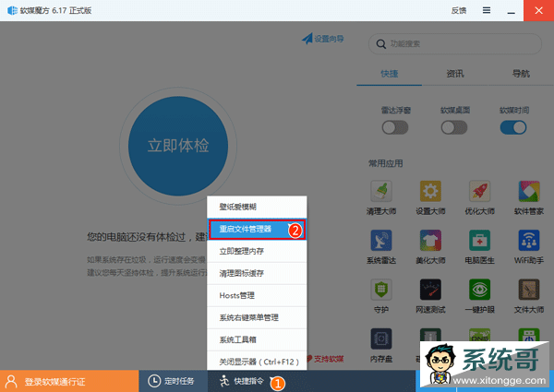
Task: Disable the 软媒时间 switch
Action: pos(513,127)
